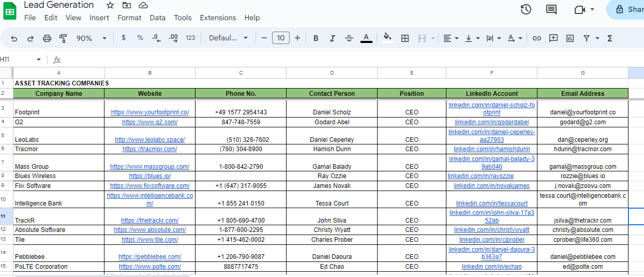Open Sheets home via green logo
This screenshot has width=644, height=277.
coord(10,10)
